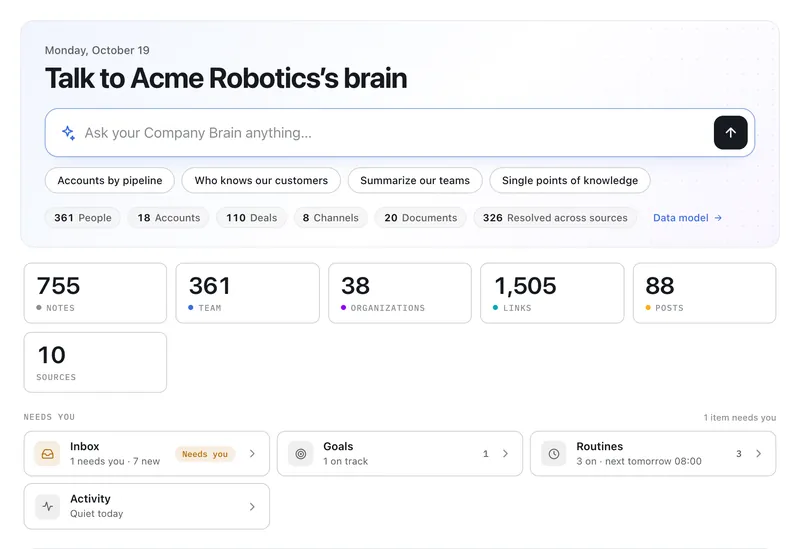Screen dimensions: 800x549
Task: Click the Goals target icon
Action: click(x=301, y=454)
